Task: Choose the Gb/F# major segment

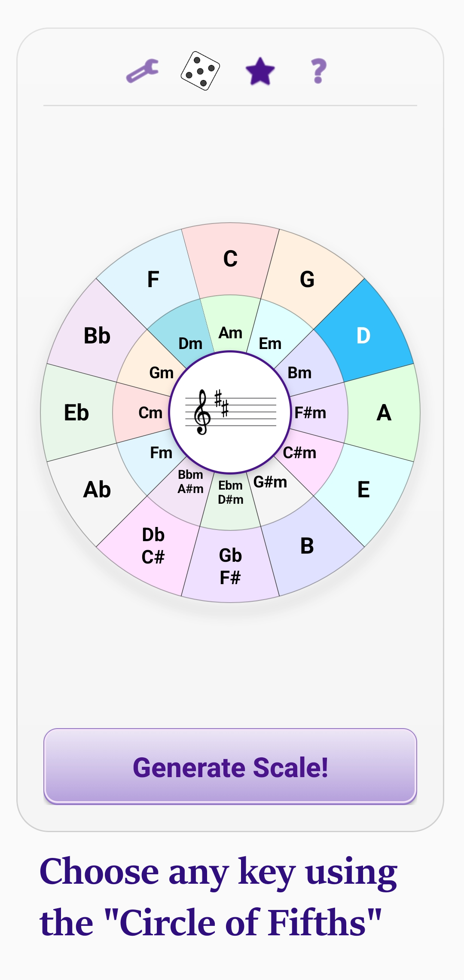Action: click(x=230, y=566)
